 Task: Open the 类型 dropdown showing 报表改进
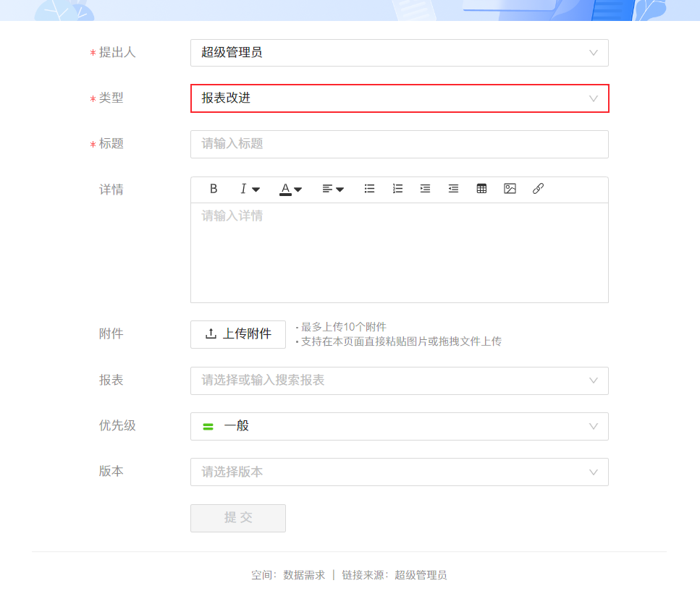tap(400, 98)
